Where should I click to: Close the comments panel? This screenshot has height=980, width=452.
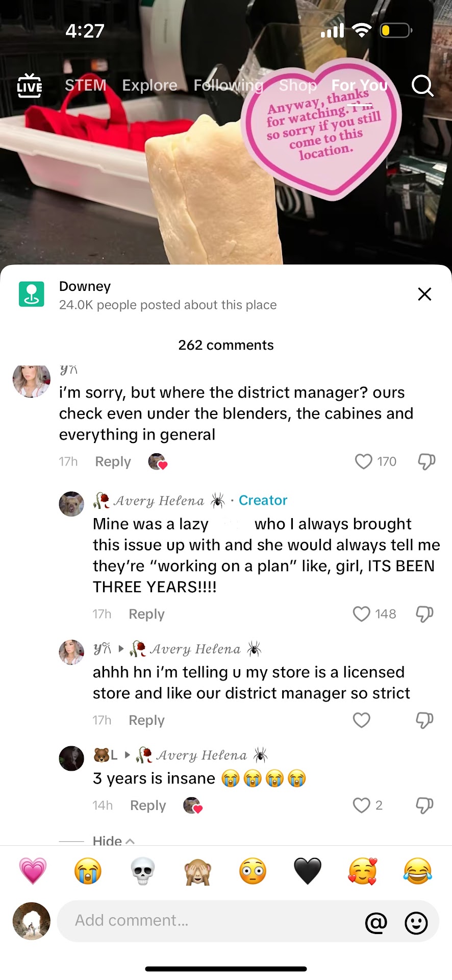pos(424,294)
